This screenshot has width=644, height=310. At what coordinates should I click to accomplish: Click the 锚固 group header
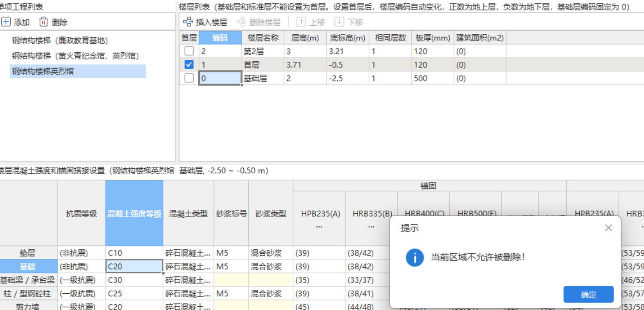coord(429,186)
